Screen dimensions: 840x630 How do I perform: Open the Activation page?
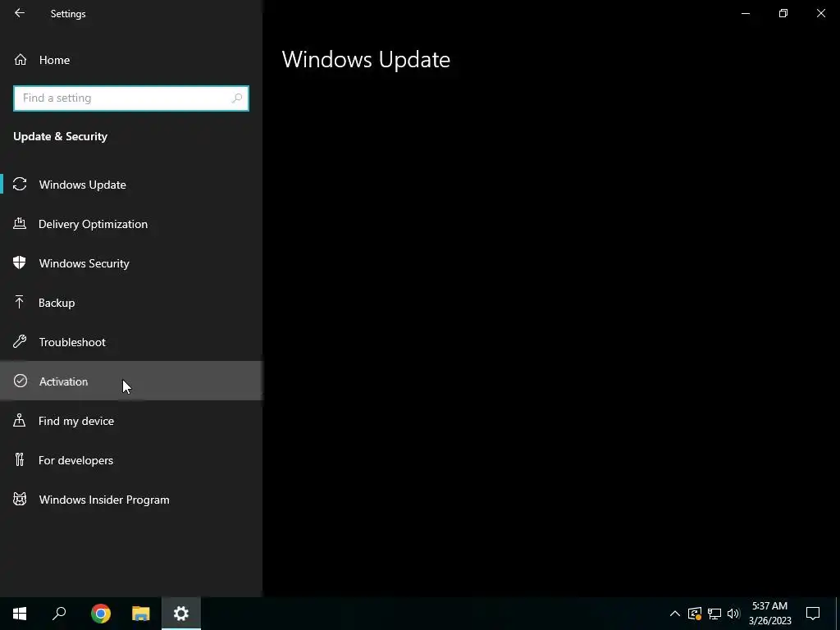[131, 381]
